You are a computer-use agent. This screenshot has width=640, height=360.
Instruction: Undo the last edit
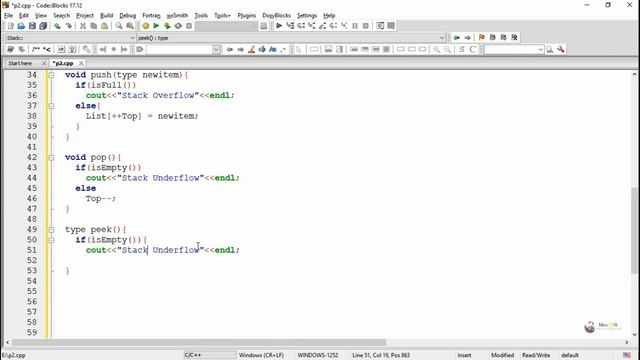(58, 26)
